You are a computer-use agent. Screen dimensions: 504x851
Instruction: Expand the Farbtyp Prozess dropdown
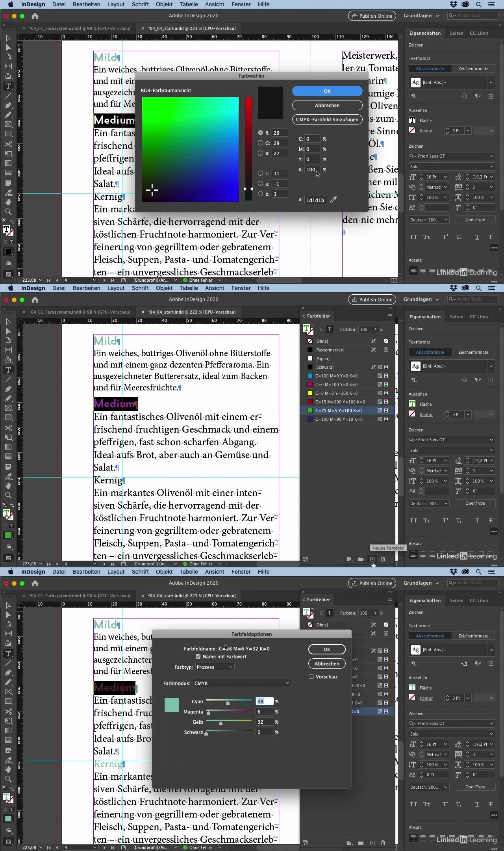click(215, 667)
